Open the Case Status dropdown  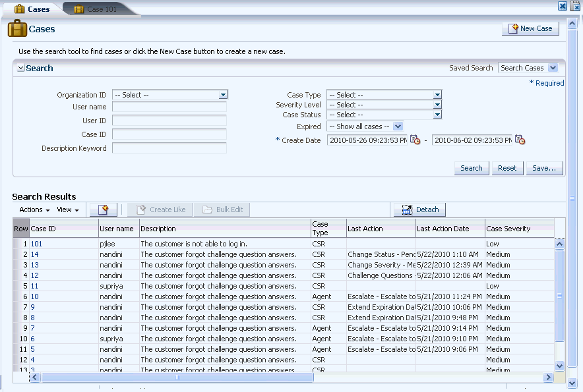pos(437,115)
